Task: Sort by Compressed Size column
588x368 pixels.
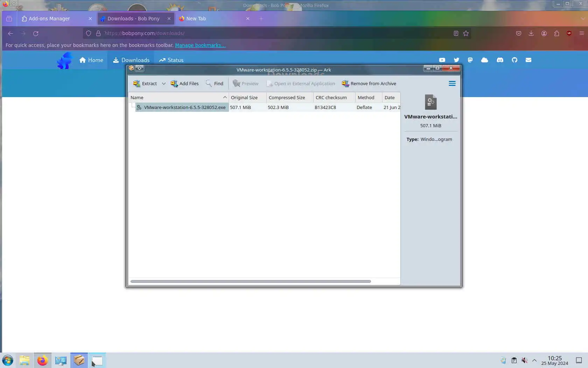Action: click(290, 97)
